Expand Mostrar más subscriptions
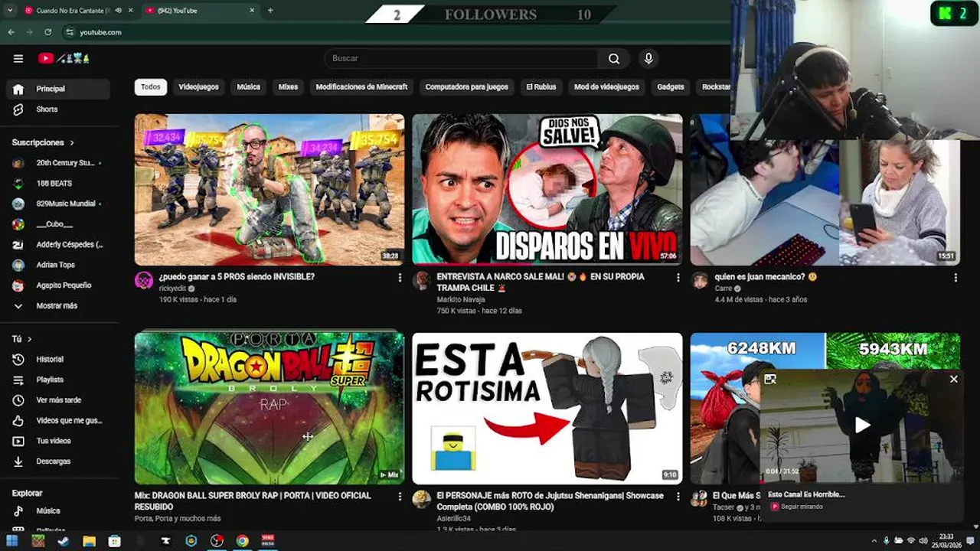The height and width of the screenshot is (551, 980). pyautogui.click(x=58, y=305)
